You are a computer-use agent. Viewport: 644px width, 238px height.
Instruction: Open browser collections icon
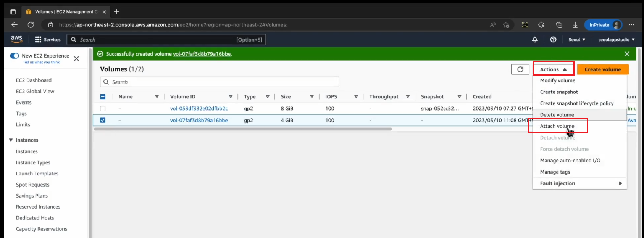pyautogui.click(x=559, y=25)
